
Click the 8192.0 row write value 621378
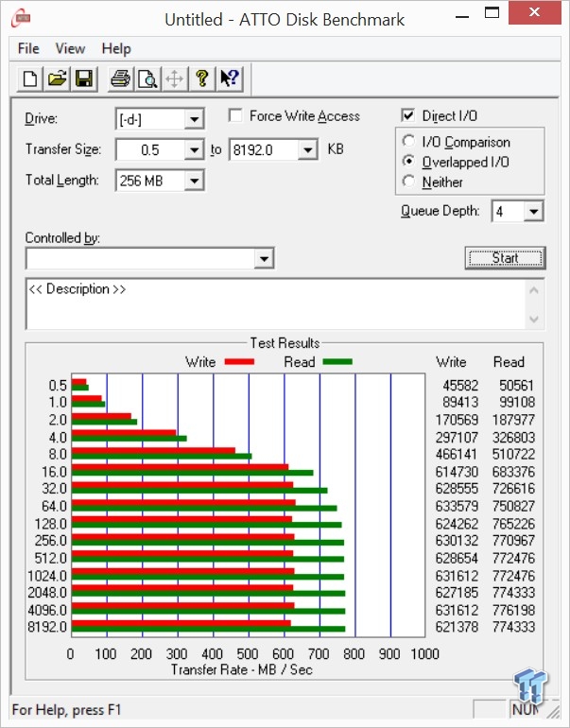[457, 627]
